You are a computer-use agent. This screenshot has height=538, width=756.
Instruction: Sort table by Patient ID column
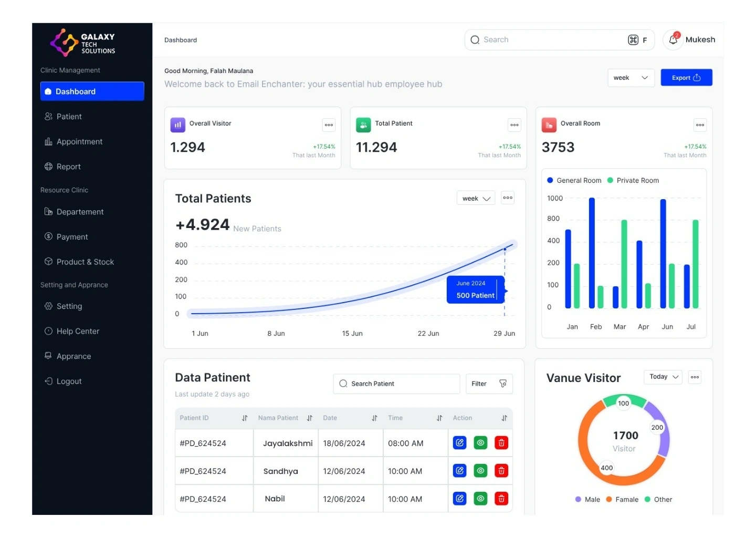(x=245, y=418)
